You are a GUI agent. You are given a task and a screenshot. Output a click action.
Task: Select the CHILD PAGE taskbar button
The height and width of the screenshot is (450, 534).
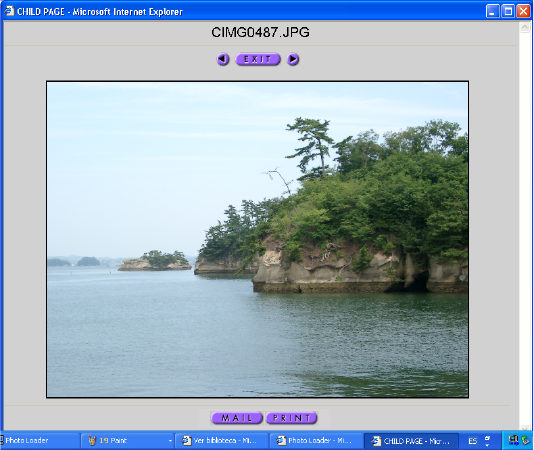[411, 440]
